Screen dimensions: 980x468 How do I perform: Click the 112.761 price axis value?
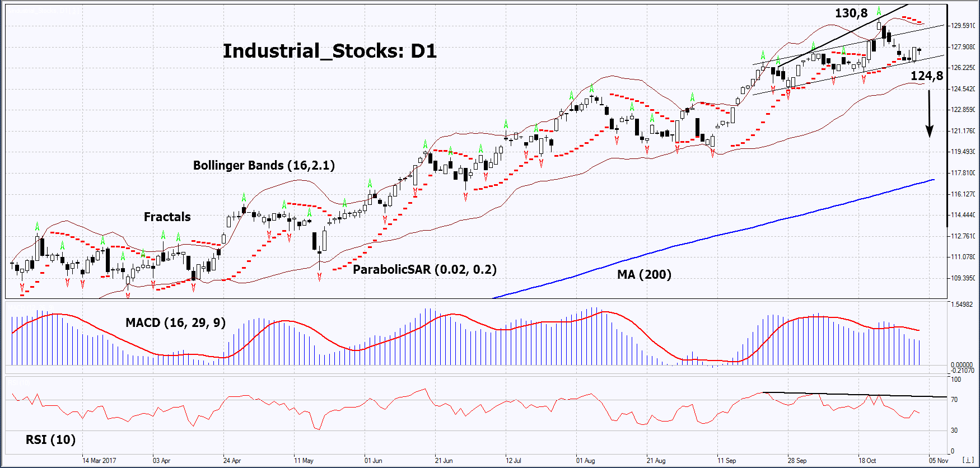click(x=963, y=236)
